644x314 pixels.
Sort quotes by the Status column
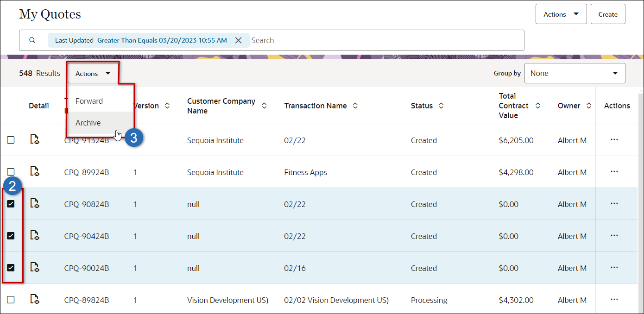(441, 105)
